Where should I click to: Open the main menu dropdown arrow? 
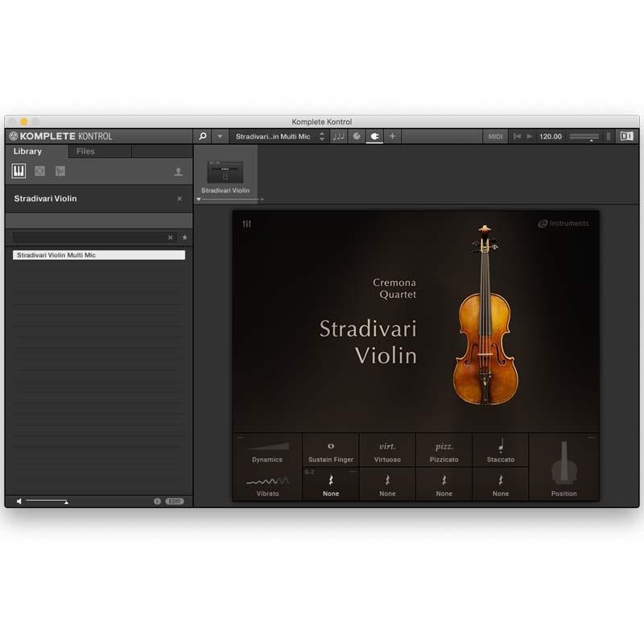[220, 136]
